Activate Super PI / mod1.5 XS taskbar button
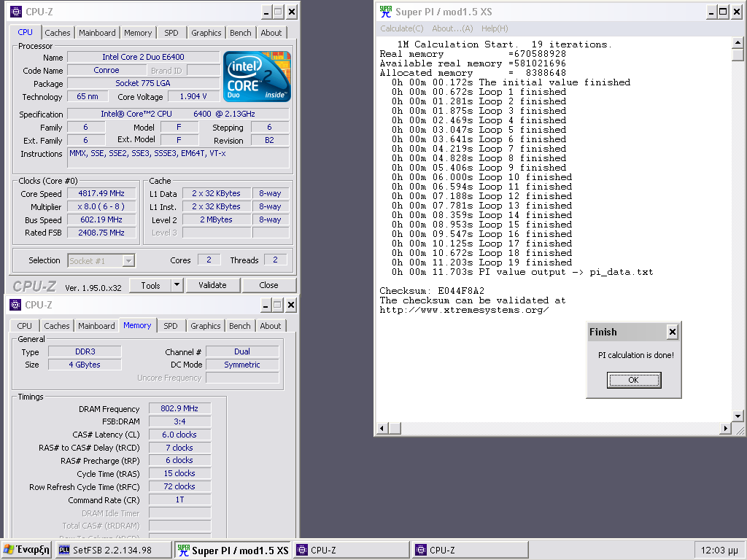The width and height of the screenshot is (747, 560). (233, 550)
